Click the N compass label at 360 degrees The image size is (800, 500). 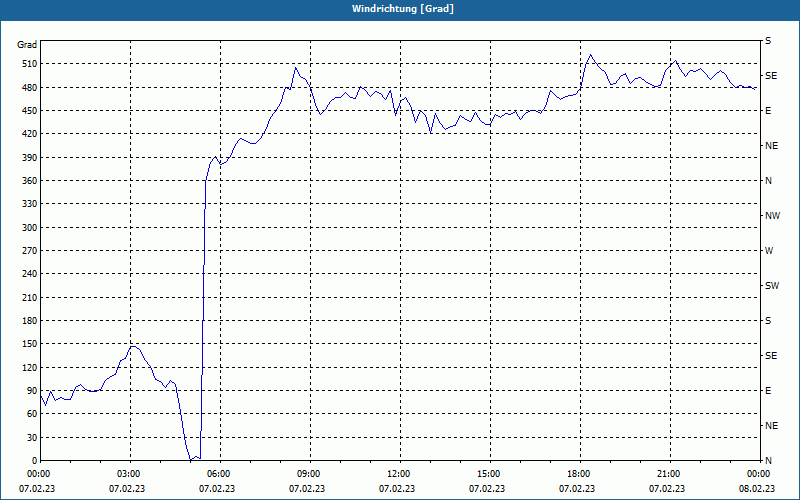pyautogui.click(x=768, y=181)
